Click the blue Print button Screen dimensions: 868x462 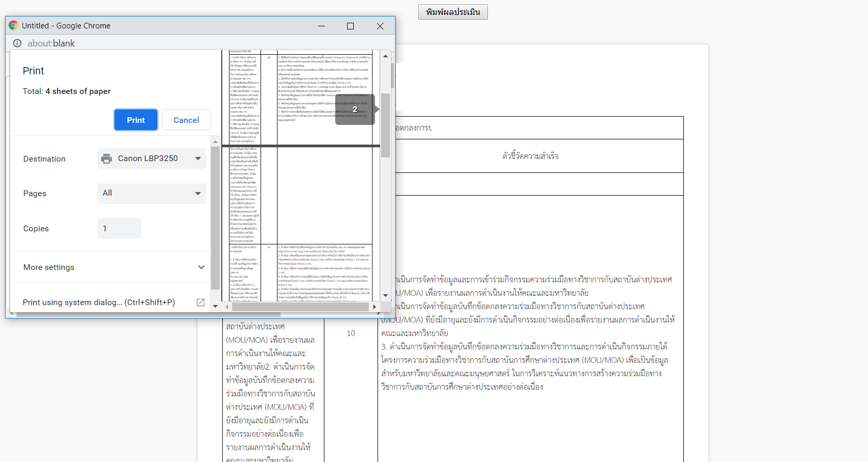(x=136, y=120)
